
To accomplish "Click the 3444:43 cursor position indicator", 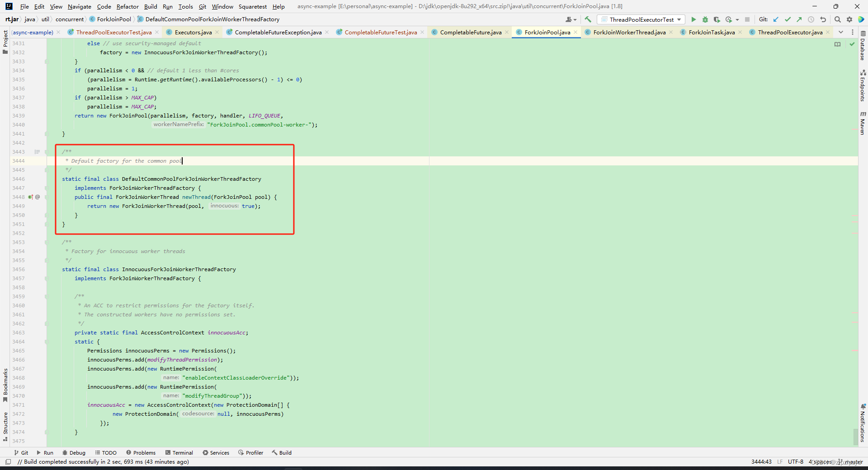I will 761,462.
